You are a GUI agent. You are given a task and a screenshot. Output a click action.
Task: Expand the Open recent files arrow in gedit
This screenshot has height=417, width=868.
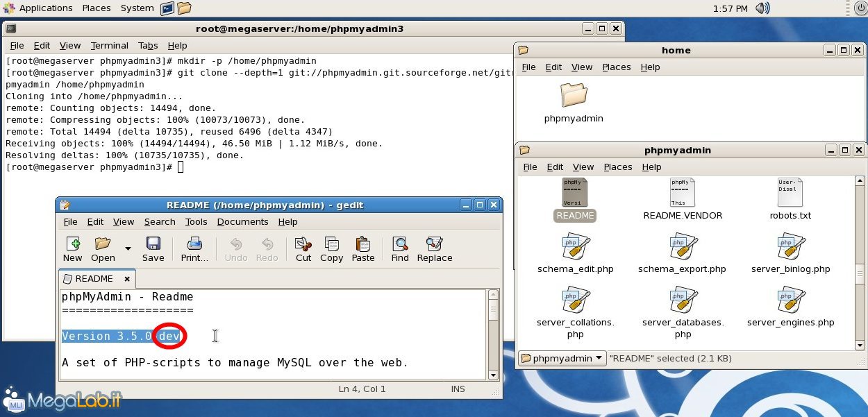(x=128, y=248)
